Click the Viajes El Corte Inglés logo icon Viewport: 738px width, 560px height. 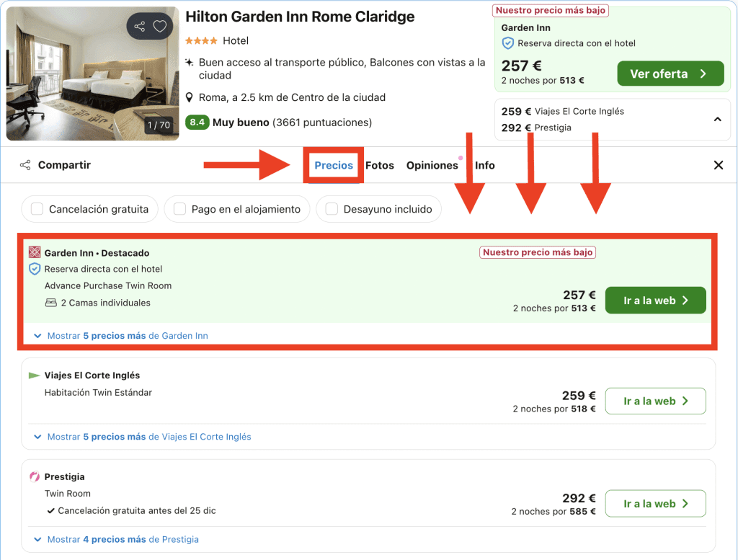click(x=34, y=375)
